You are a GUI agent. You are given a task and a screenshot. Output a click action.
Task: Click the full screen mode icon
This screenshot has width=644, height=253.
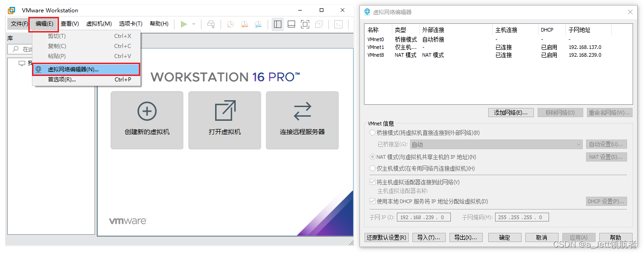tap(305, 24)
